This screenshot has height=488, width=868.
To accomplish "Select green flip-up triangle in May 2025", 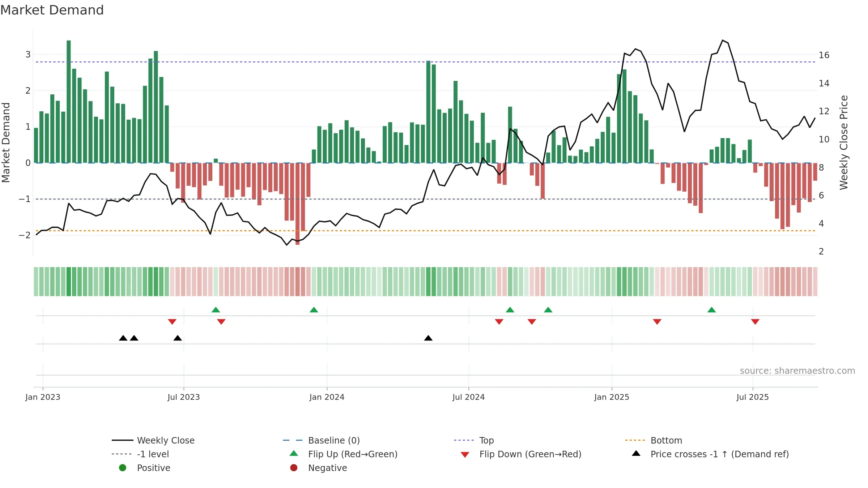I will pyautogui.click(x=711, y=310).
